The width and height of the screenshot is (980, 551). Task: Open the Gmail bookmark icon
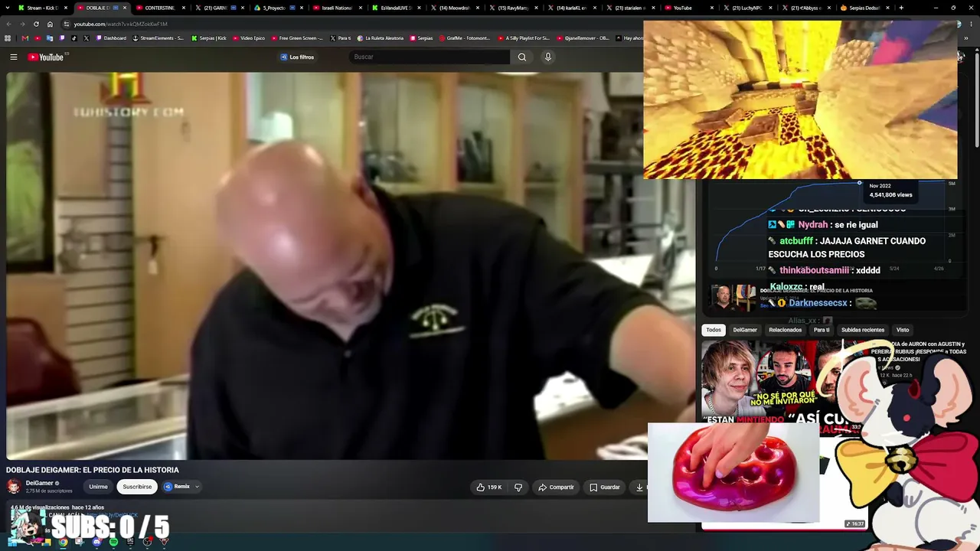tap(24, 38)
